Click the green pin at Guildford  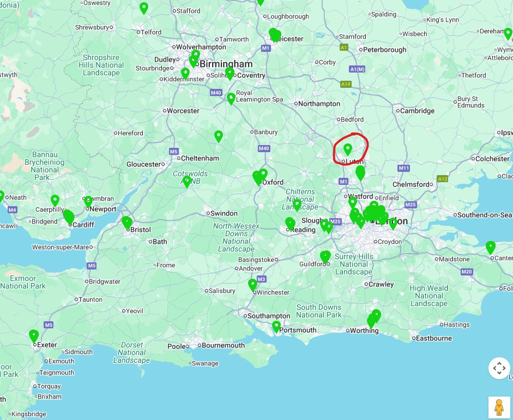point(325,257)
